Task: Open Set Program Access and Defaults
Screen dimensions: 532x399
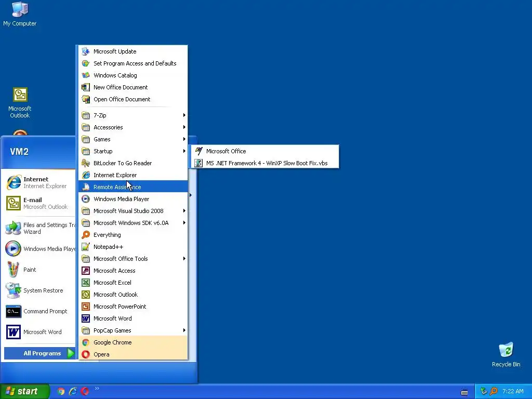Action: point(133,63)
